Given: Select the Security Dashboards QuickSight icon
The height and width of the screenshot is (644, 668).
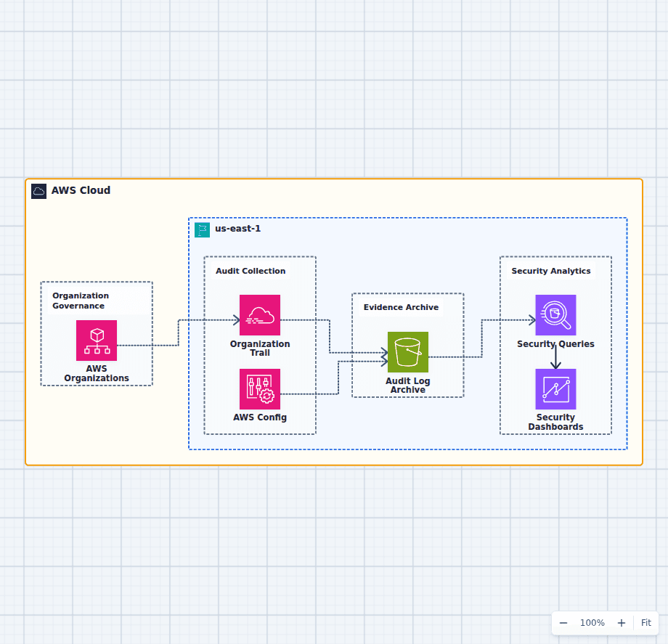Looking at the screenshot, I should point(555,389).
